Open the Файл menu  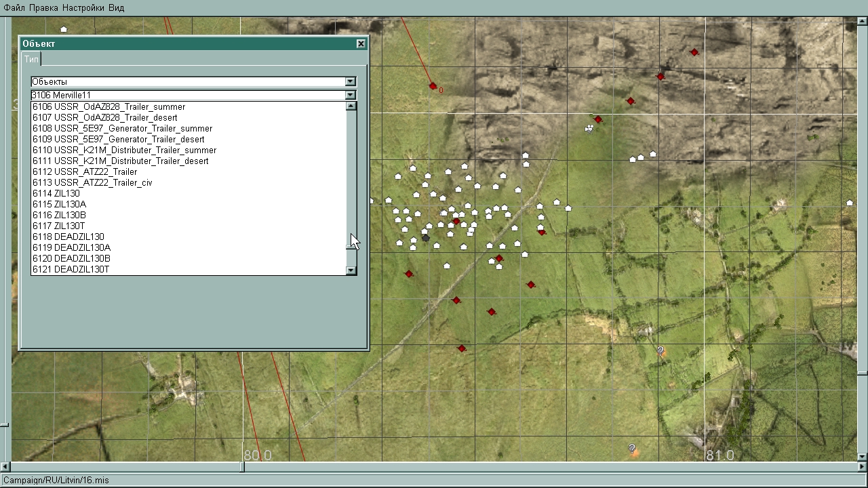(14, 8)
